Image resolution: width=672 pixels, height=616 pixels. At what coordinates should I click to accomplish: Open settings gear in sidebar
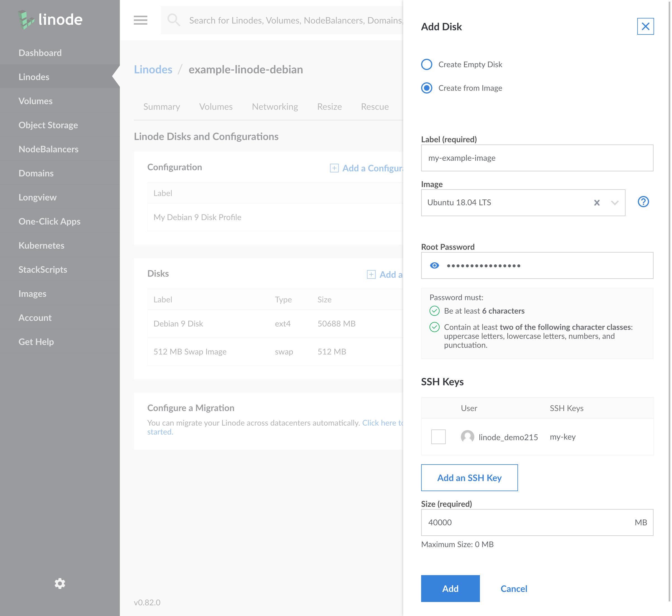click(x=60, y=583)
